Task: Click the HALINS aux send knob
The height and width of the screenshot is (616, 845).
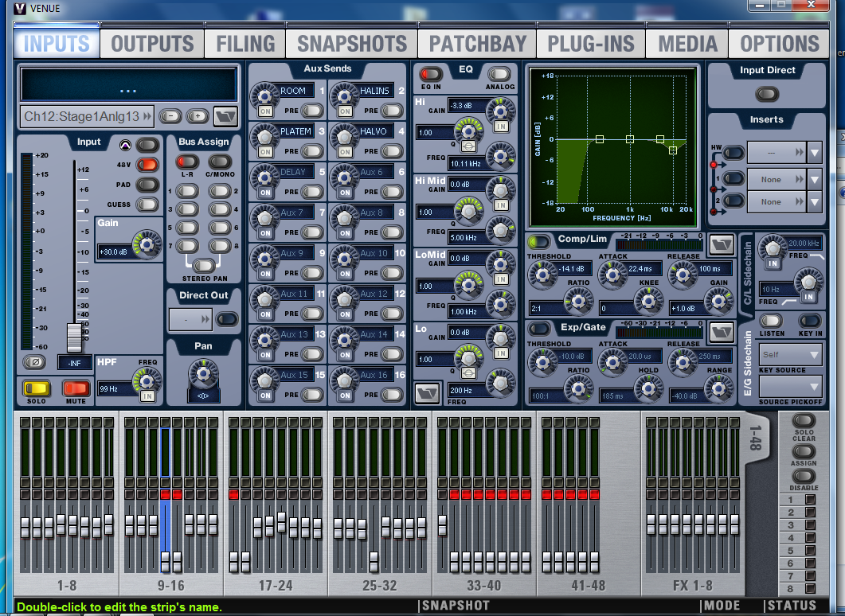Action: [x=344, y=96]
